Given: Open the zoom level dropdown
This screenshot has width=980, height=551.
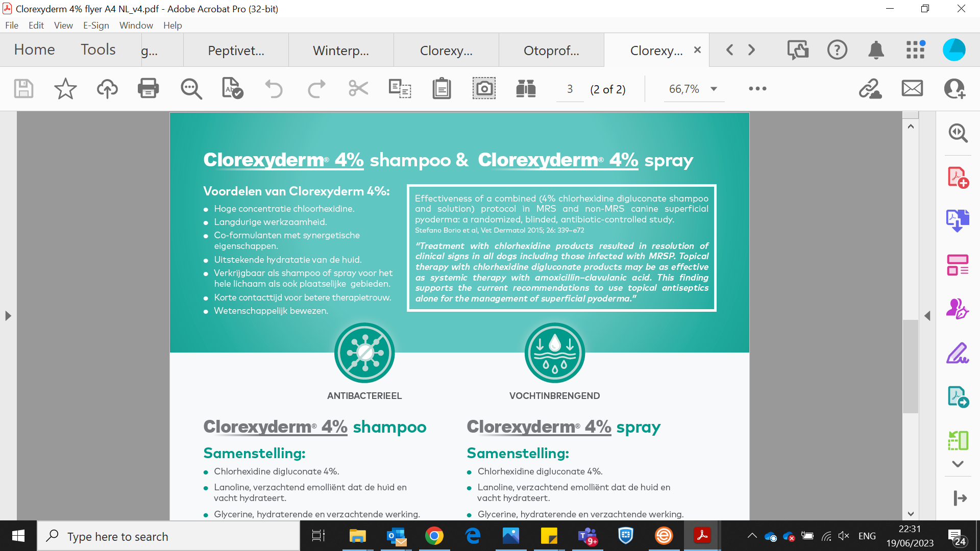Looking at the screenshot, I should click(714, 89).
